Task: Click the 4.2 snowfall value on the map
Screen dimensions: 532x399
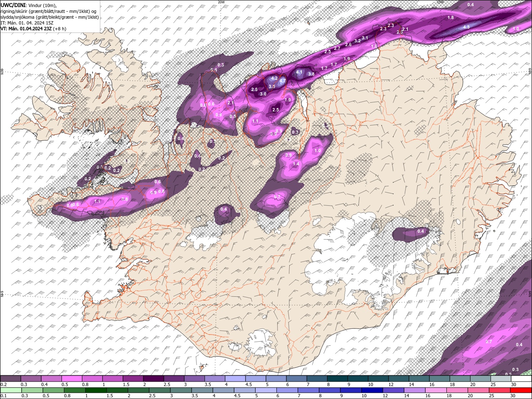Action: pos(274,78)
